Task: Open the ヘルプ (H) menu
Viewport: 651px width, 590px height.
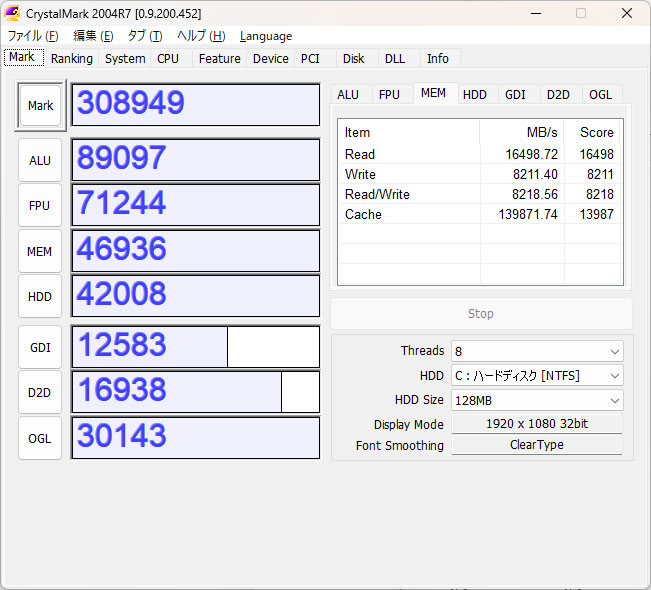Action: (201, 36)
